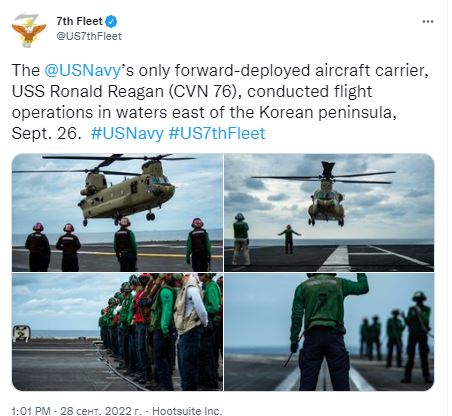Visit the @US7thFleet handle
The image size is (452, 416).
point(89,36)
